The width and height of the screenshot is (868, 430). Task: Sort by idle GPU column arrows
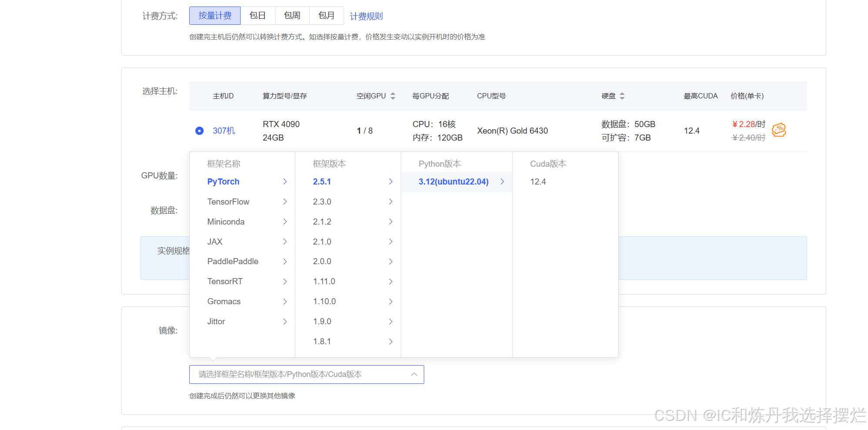tap(393, 96)
